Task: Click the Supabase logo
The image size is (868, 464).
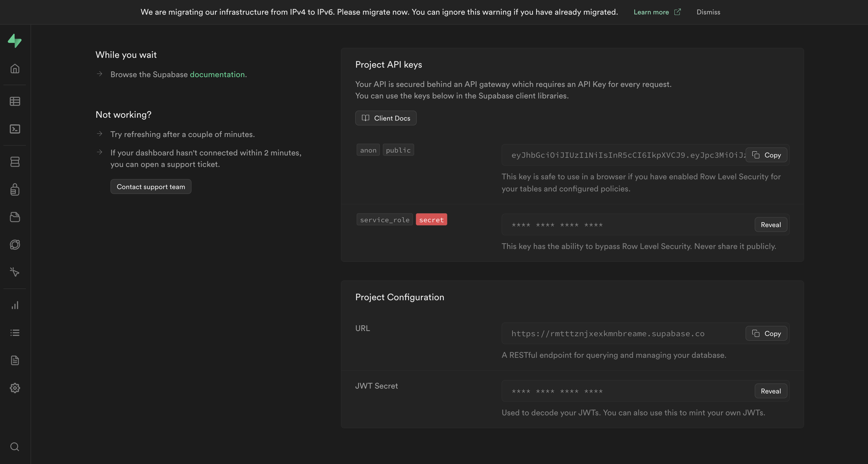Action: tap(15, 41)
